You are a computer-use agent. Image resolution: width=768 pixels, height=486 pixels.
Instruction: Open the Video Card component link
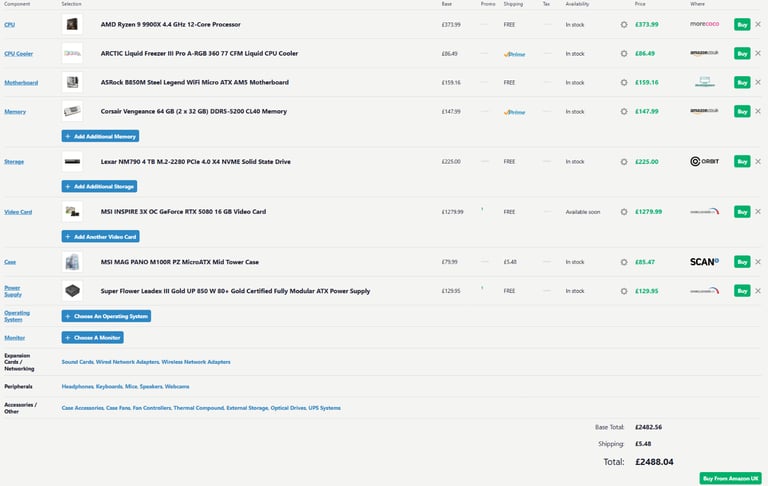click(18, 212)
